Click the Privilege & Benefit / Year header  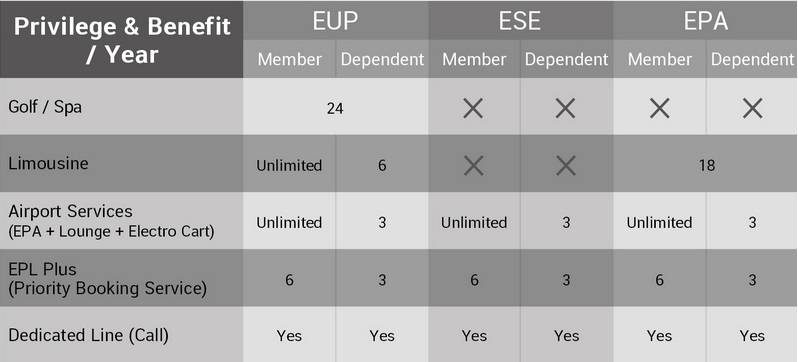122,40
